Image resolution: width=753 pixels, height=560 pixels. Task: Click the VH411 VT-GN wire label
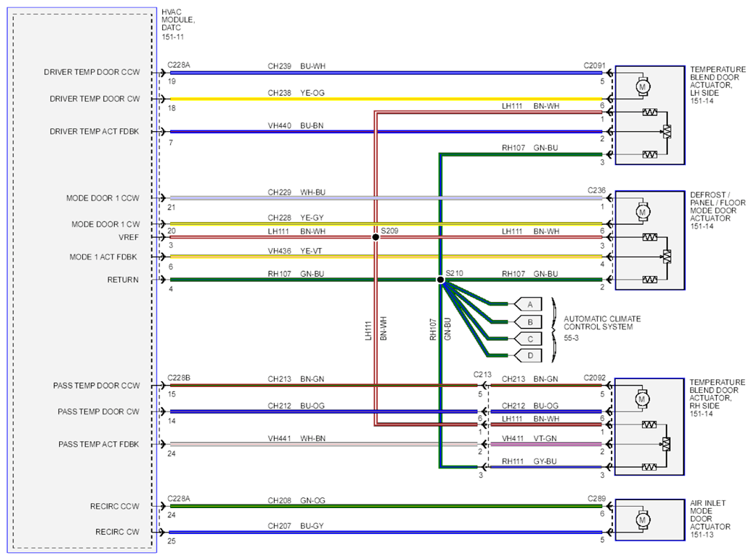point(529,439)
